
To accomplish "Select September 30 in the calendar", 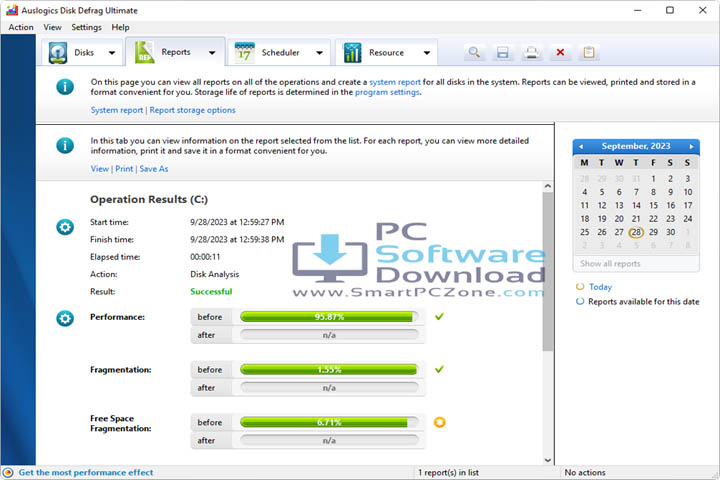I will pyautogui.click(x=670, y=232).
